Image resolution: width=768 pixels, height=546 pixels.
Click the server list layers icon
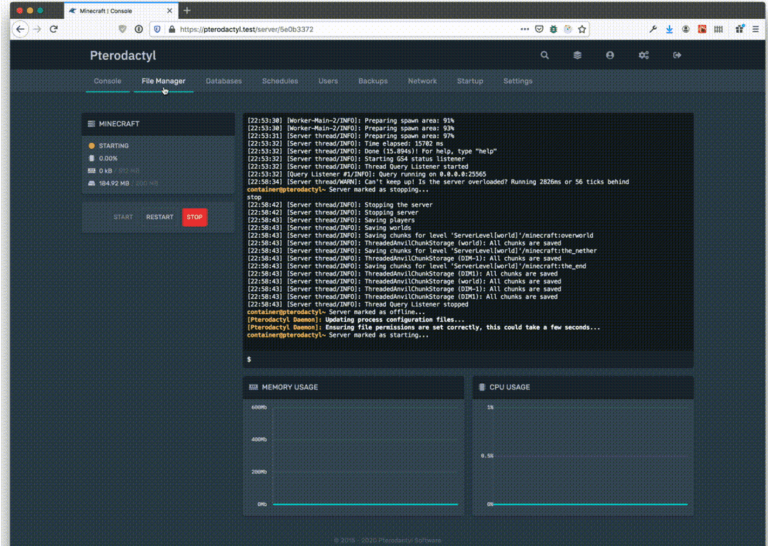pos(577,55)
